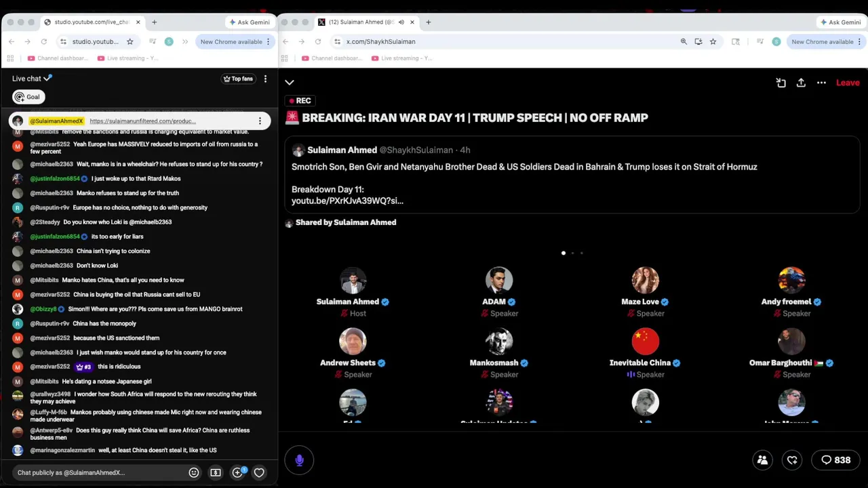This screenshot has width=868, height=488.
Task: Click the Goal chip in live chat
Action: pyautogui.click(x=28, y=97)
